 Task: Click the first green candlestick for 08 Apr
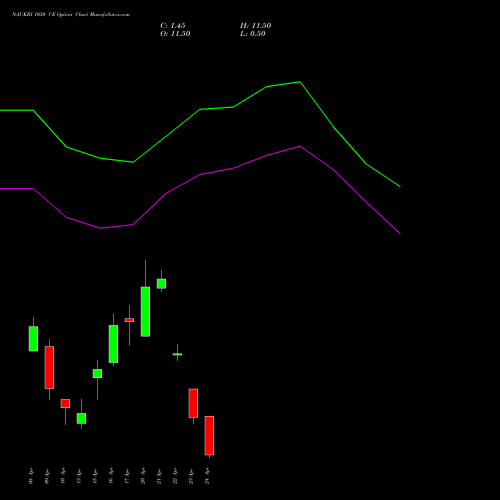coord(33,338)
